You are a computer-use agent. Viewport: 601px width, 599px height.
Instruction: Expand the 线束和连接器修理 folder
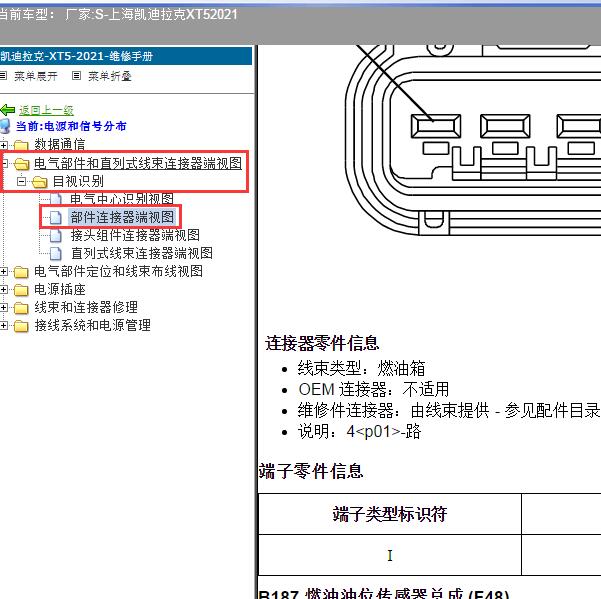[3, 308]
